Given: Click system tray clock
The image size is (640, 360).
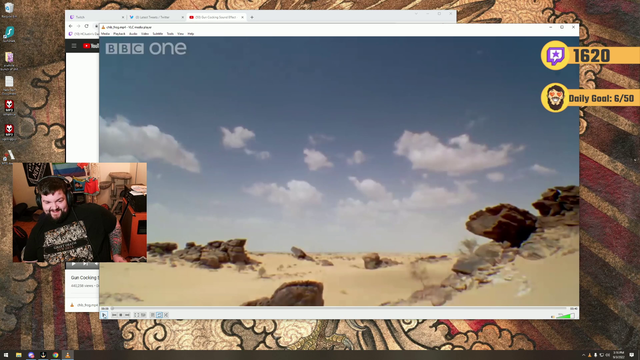Looking at the screenshot, I should [618, 355].
